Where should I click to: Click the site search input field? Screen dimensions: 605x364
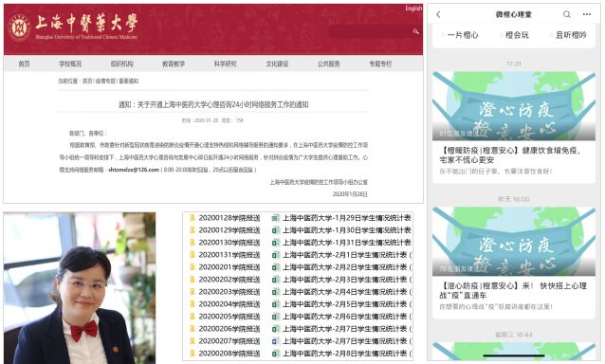(371, 31)
